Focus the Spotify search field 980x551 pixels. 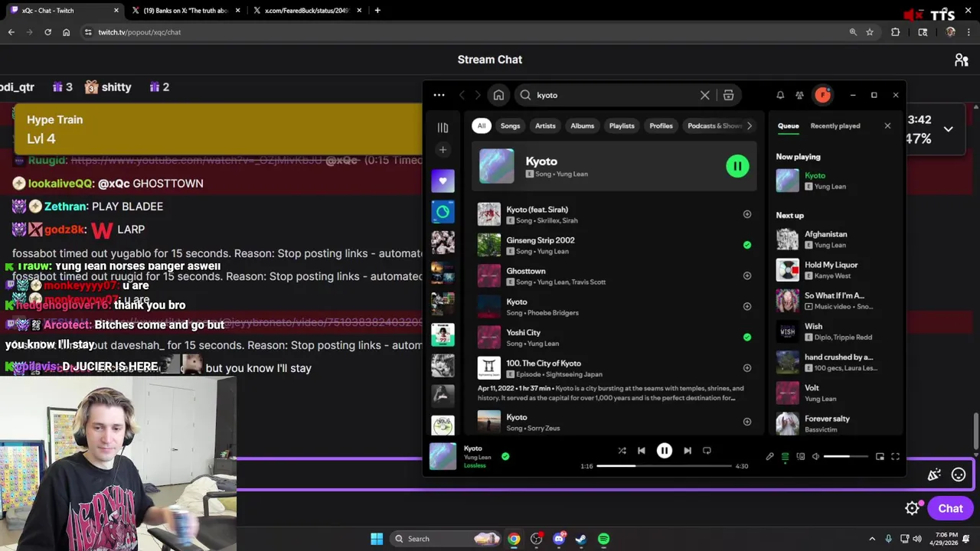[615, 95]
